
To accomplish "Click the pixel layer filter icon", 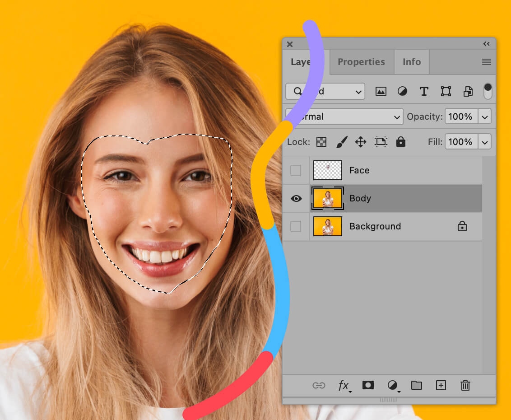I will [381, 91].
